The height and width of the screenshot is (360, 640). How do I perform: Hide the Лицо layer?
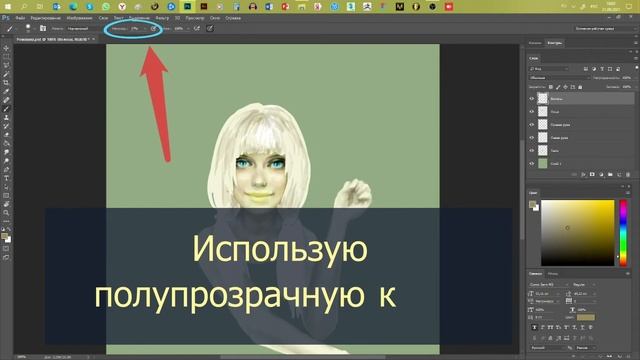pos(531,111)
